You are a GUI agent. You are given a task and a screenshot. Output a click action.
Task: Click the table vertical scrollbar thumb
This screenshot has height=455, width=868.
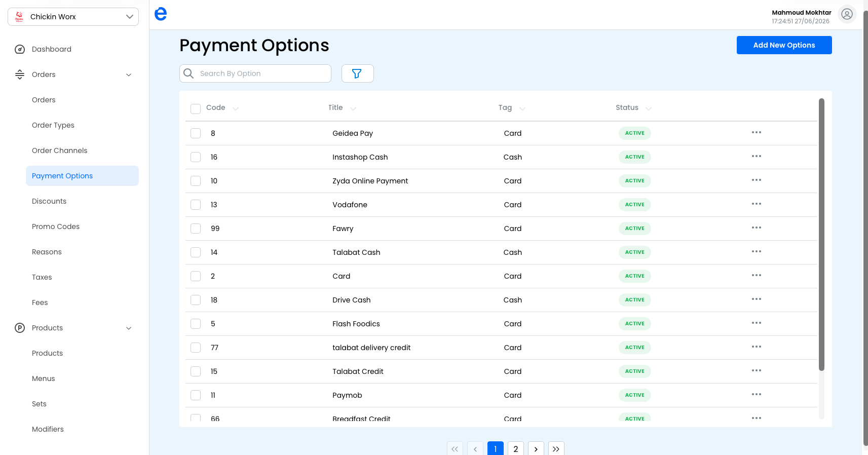pyautogui.click(x=821, y=235)
